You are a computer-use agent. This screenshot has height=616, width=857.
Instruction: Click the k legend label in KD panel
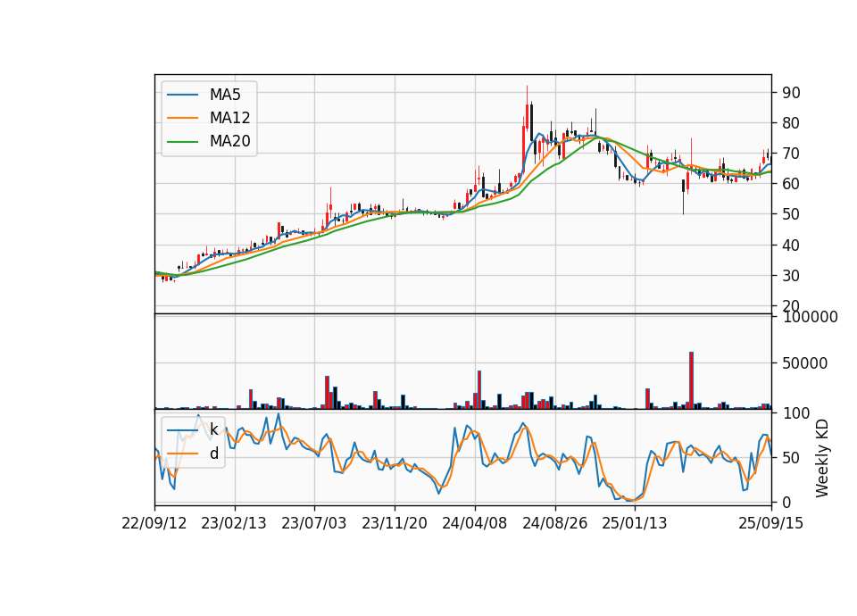tap(213, 429)
